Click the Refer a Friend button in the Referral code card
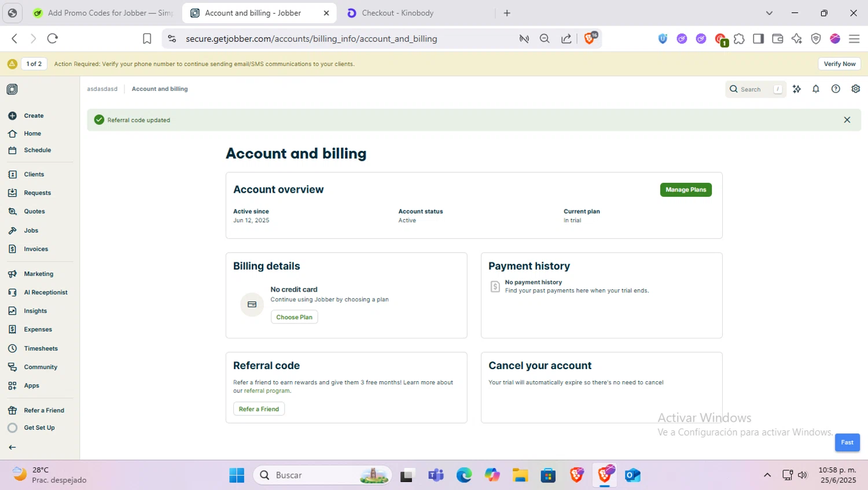 point(259,409)
